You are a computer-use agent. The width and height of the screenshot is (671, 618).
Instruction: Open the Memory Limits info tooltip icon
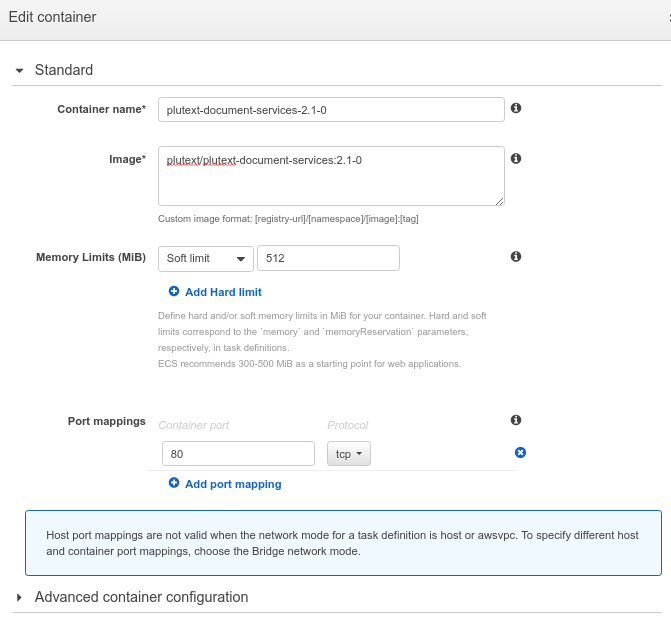coord(516,257)
